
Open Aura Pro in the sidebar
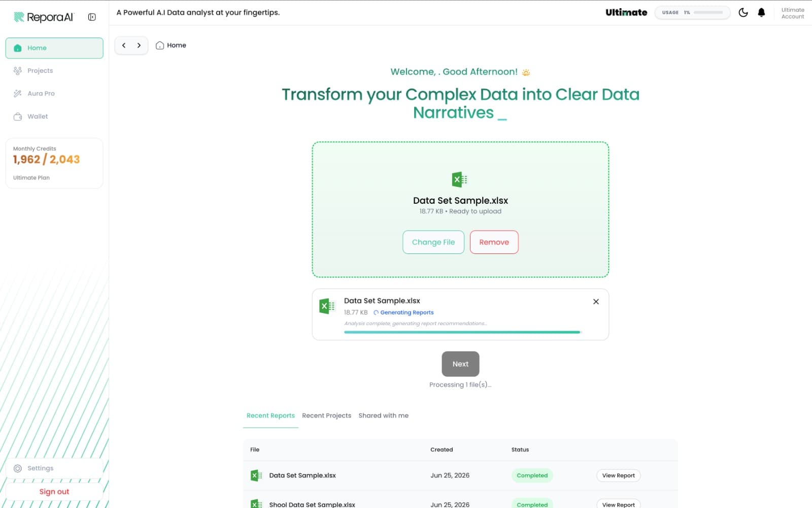pos(54,93)
